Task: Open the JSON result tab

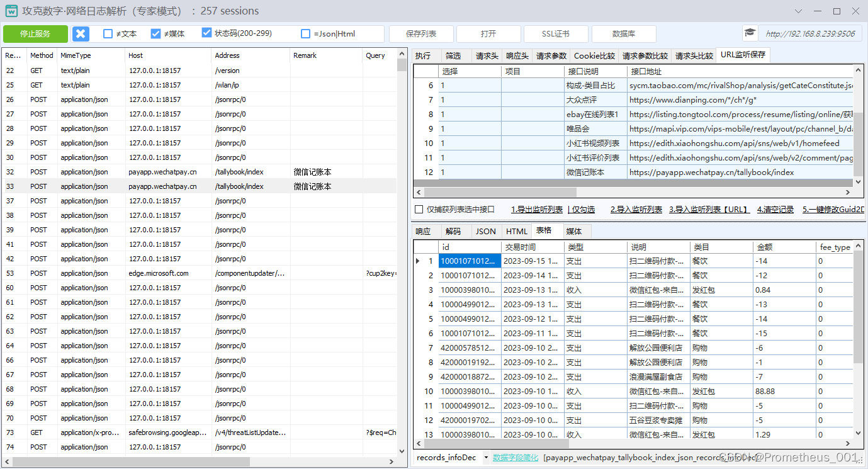Action: coord(485,232)
